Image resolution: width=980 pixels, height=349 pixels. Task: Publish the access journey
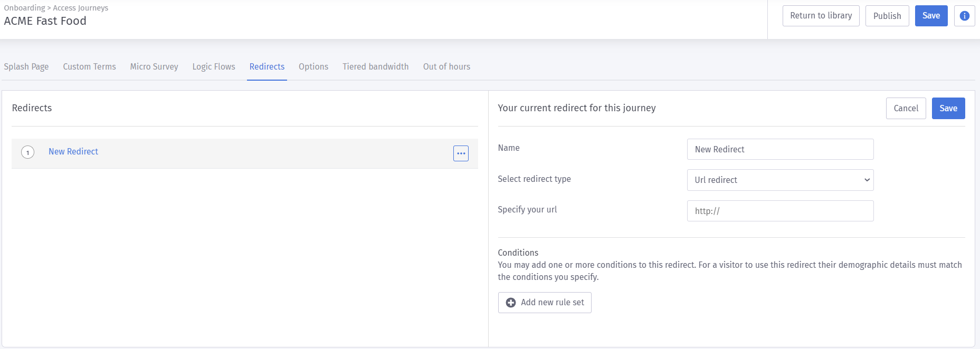[887, 16]
